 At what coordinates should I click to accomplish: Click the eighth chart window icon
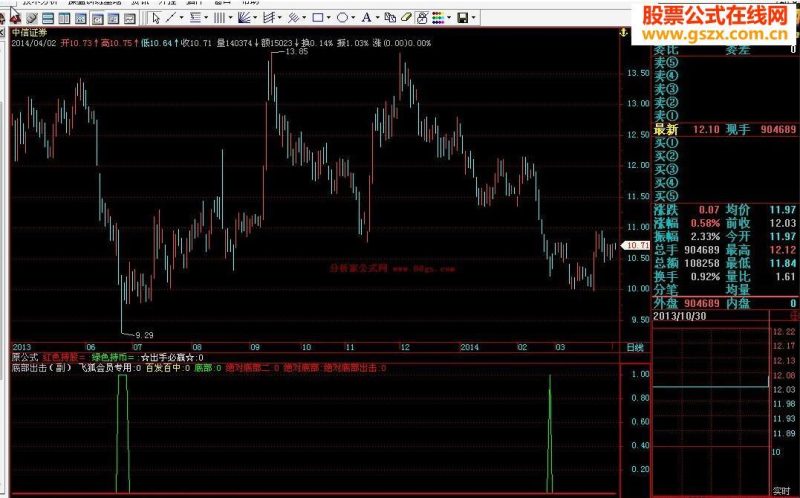[113, 19]
